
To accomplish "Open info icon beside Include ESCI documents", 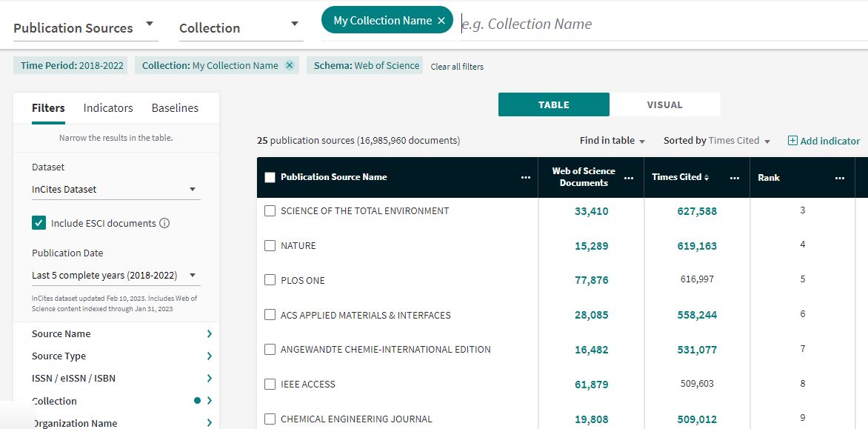I will (x=164, y=224).
